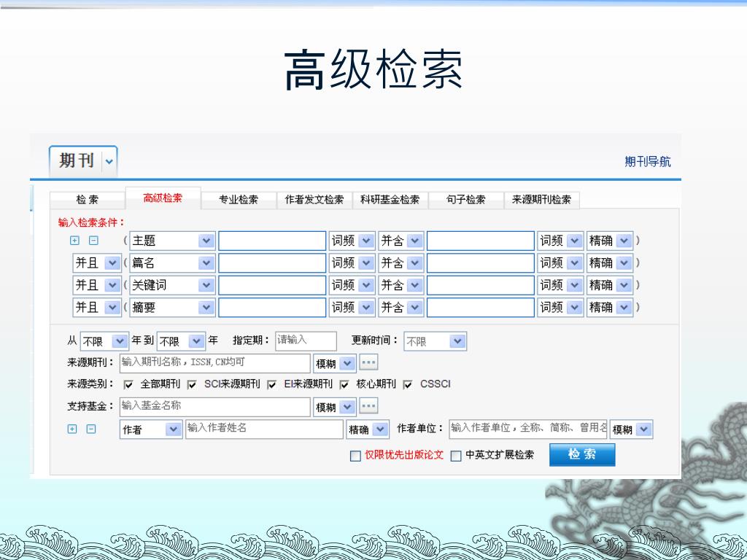Image resolution: width=747 pixels, height=560 pixels.
Task: Enable 仅限优先出版论文 option
Action: [x=355, y=456]
